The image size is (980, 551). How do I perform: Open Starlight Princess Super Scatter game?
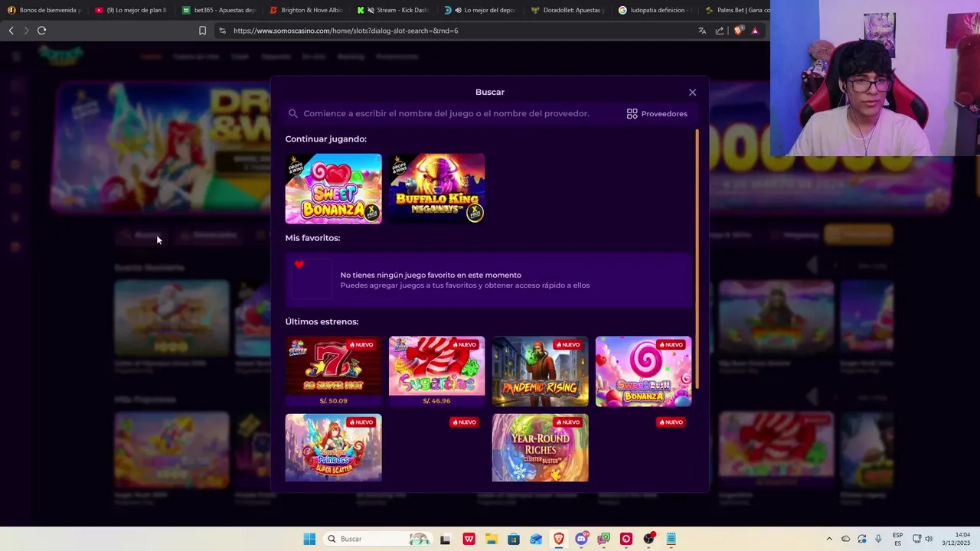(x=333, y=448)
